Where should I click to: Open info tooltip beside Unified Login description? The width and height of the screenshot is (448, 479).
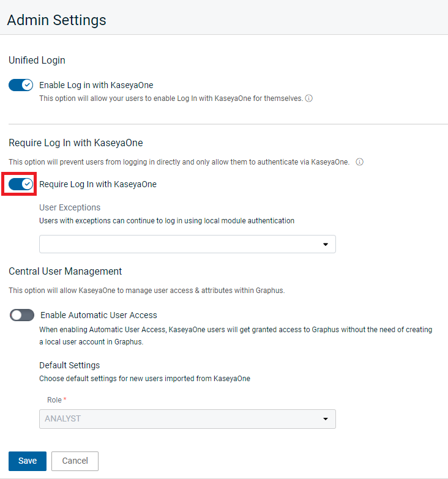tap(309, 98)
